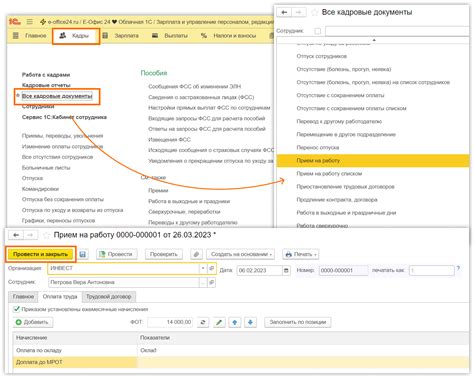
Task: Open Отпуска без сохранения оплаты link
Action: click(63, 199)
